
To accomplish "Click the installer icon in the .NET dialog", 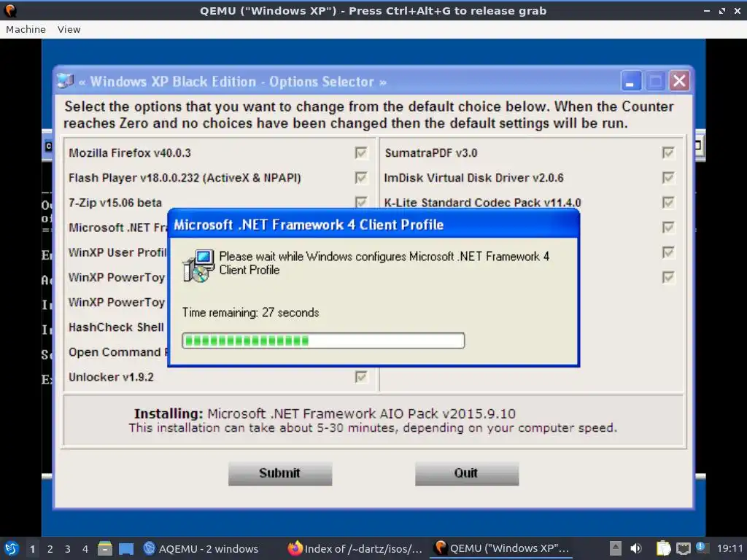I will (x=198, y=265).
